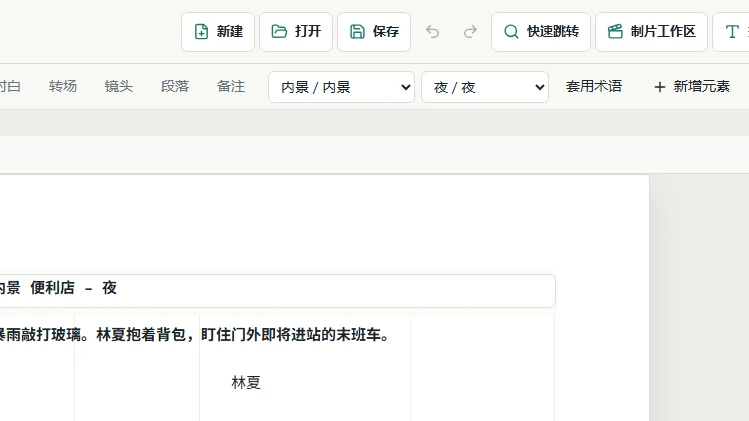
Task: Select the 转场 element tab
Action: tap(63, 86)
